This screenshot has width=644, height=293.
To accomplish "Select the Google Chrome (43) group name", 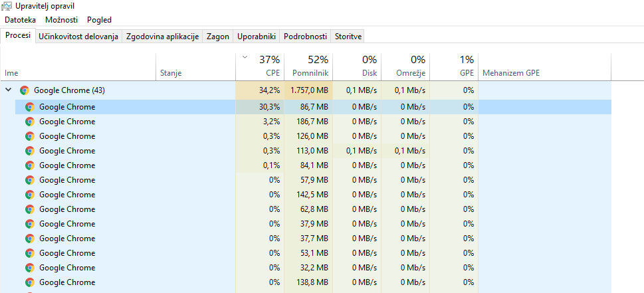I will tap(69, 90).
